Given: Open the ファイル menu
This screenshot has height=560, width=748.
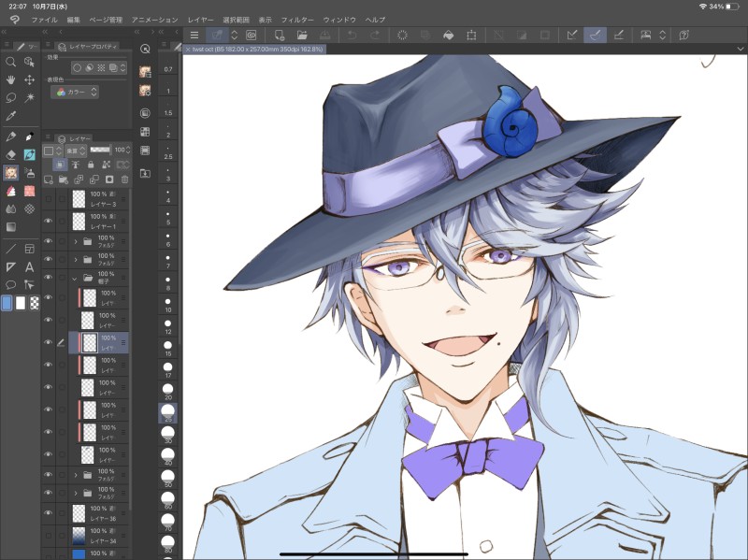Looking at the screenshot, I should click(x=44, y=20).
